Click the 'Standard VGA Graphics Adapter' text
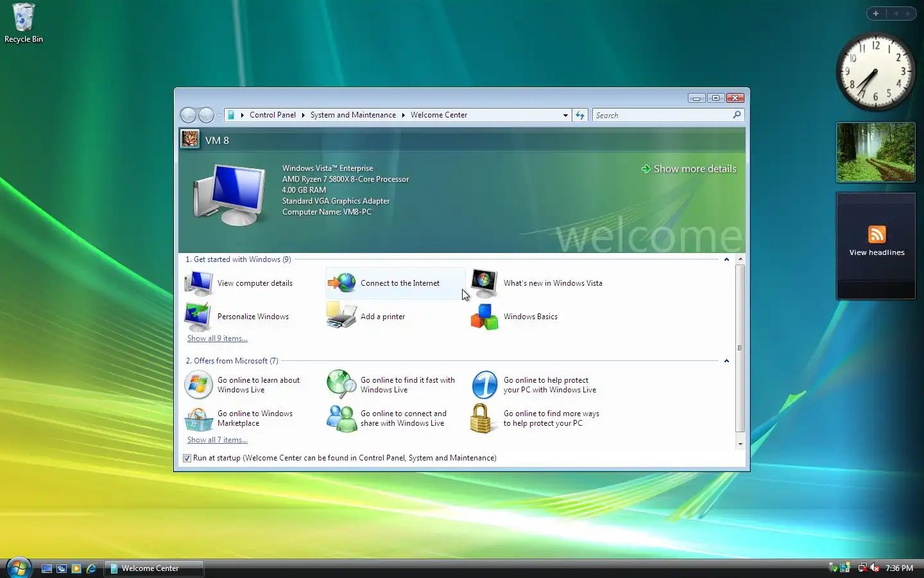Image resolution: width=924 pixels, height=578 pixels. (336, 201)
